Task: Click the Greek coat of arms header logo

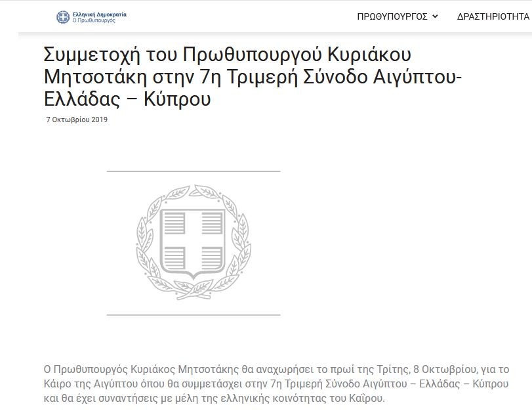Action: (x=63, y=17)
